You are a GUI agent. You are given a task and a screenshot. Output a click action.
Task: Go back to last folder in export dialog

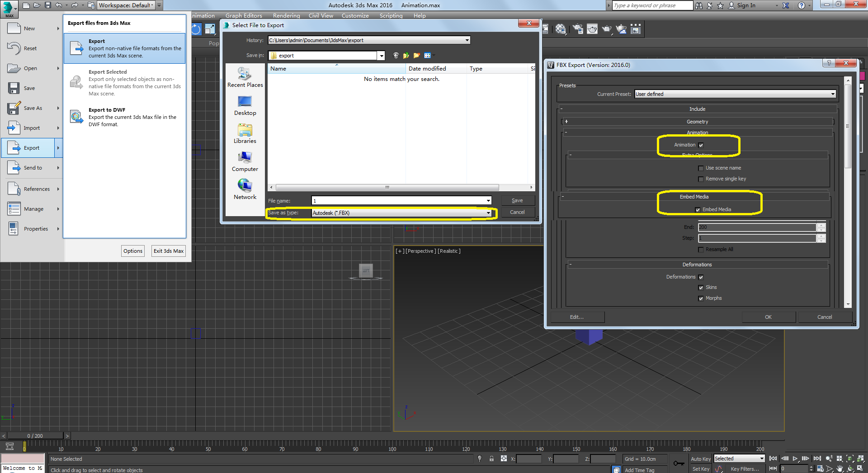(x=396, y=56)
